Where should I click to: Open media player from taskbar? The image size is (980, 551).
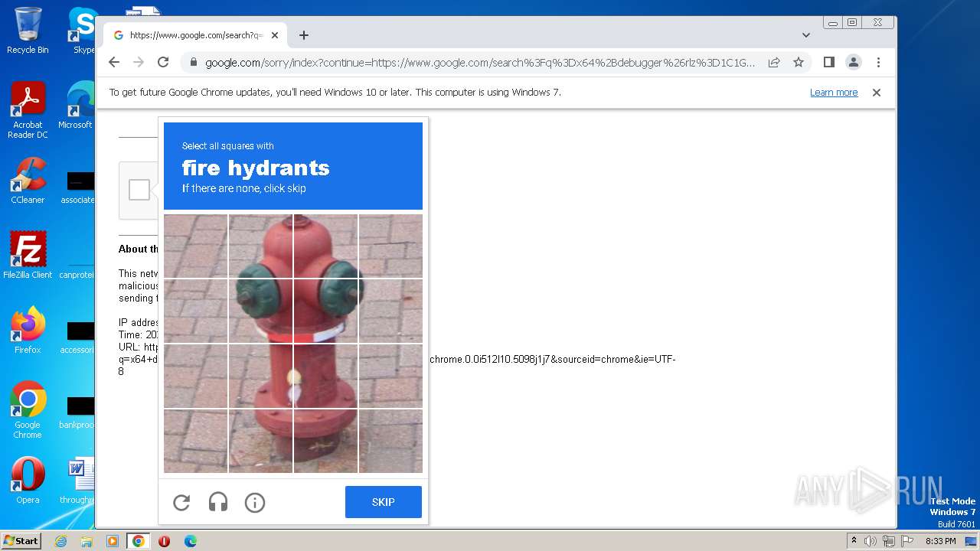[x=112, y=541]
